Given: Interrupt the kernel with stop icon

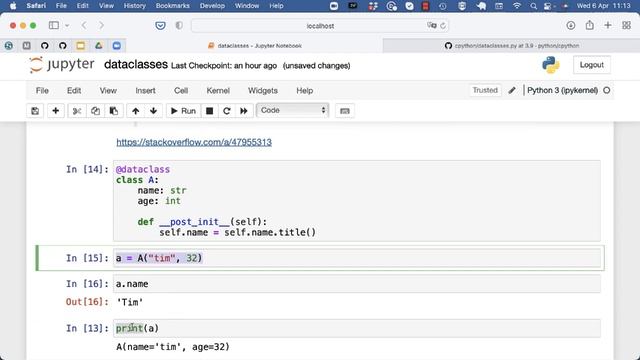Looking at the screenshot, I should (x=209, y=111).
